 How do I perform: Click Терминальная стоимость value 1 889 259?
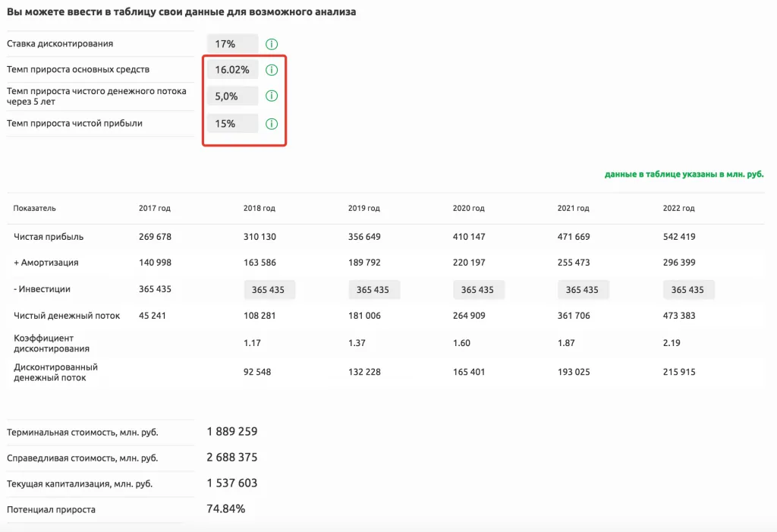pos(232,432)
